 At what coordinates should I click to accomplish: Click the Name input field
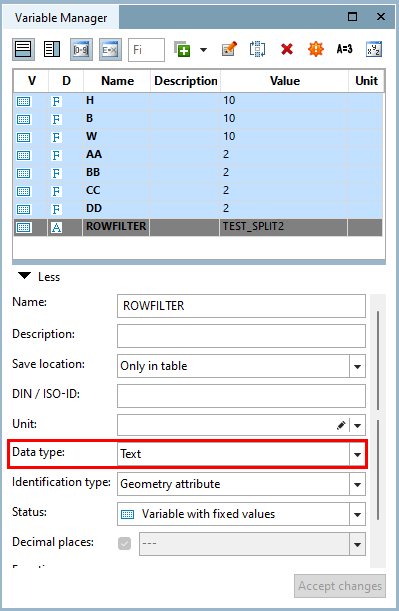pyautogui.click(x=241, y=306)
